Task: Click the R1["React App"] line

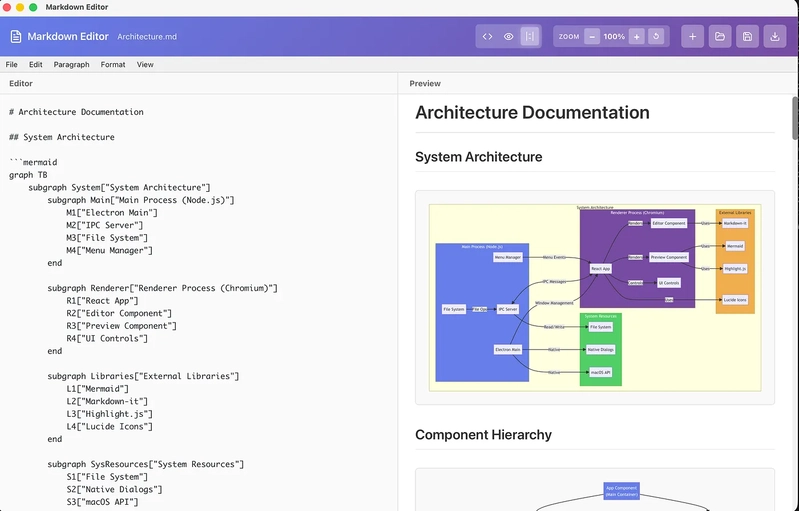Action: pos(102,301)
